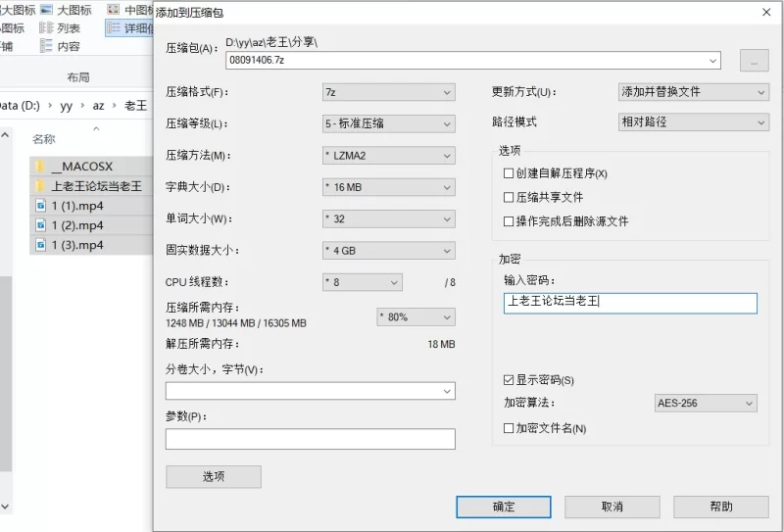The image size is (784, 532).
Task: Click the 输入密码 password field
Action: [629, 304]
